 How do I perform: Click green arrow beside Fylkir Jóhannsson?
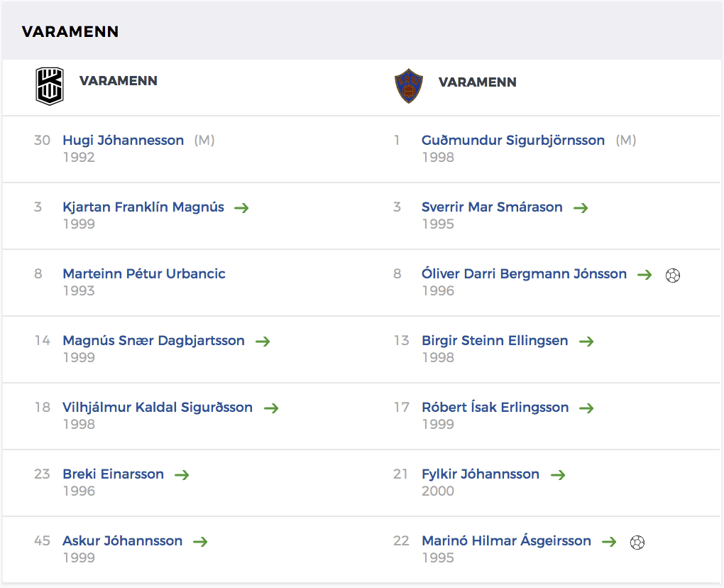coord(558,475)
